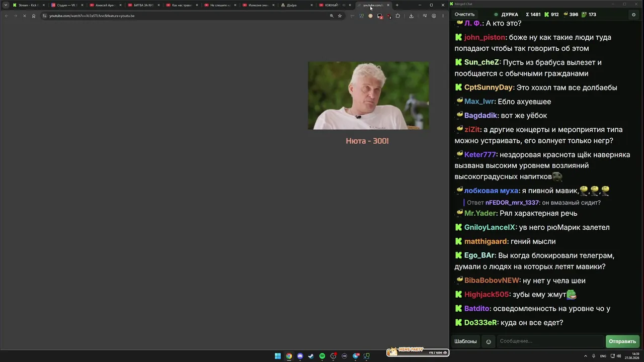Open the Chrome three-dot menu
The image size is (644, 362).
coord(443,16)
